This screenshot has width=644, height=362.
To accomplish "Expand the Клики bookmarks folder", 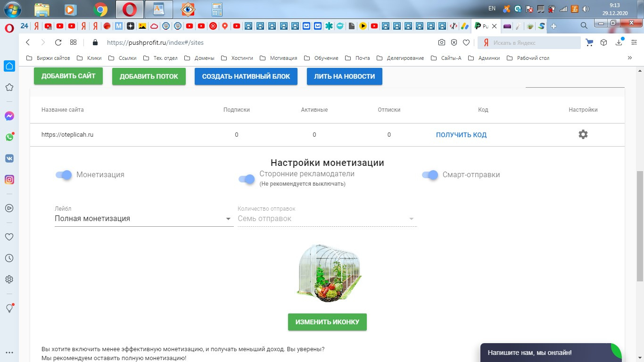I will point(89,58).
